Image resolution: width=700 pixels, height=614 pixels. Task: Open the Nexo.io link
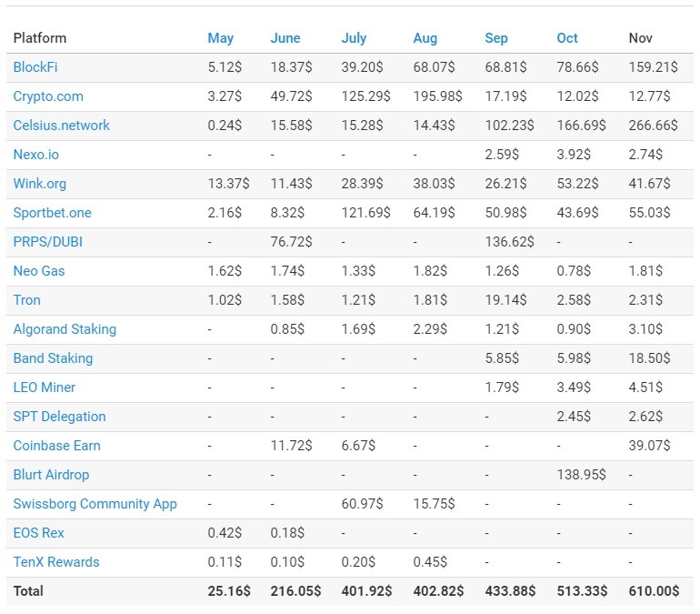36,155
